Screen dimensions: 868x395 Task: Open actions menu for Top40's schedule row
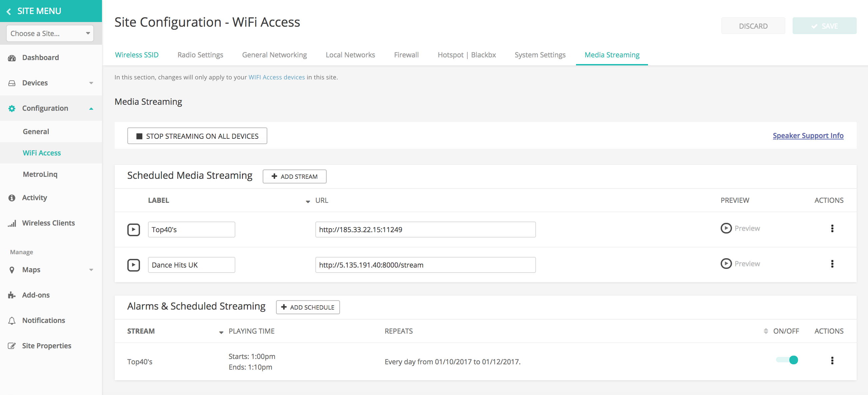[832, 361]
